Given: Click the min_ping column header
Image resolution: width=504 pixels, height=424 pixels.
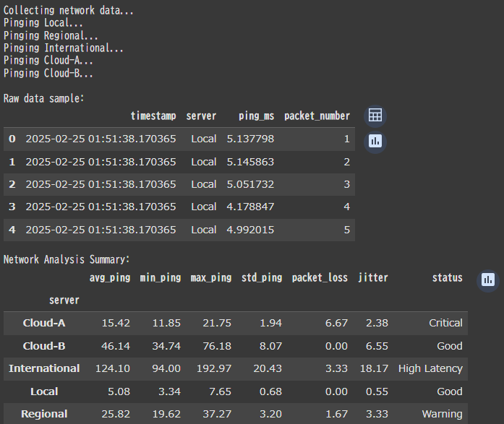Looking at the screenshot, I should pyautogui.click(x=161, y=277).
